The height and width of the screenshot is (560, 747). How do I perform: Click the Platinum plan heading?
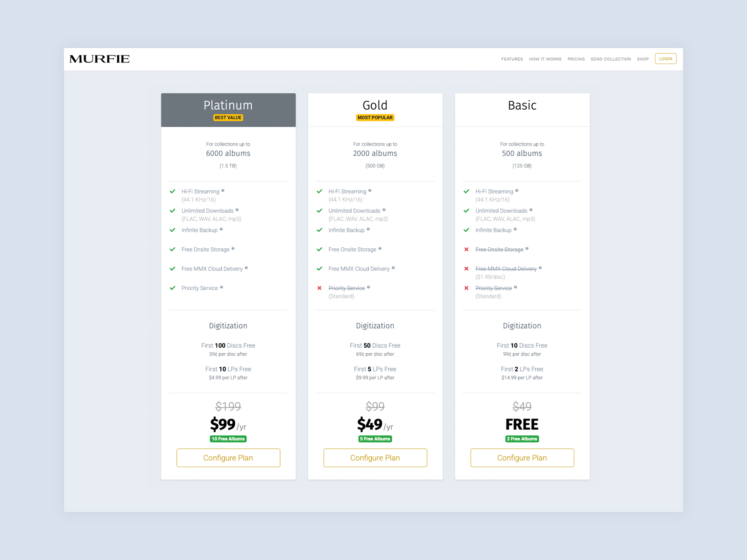pos(228,105)
